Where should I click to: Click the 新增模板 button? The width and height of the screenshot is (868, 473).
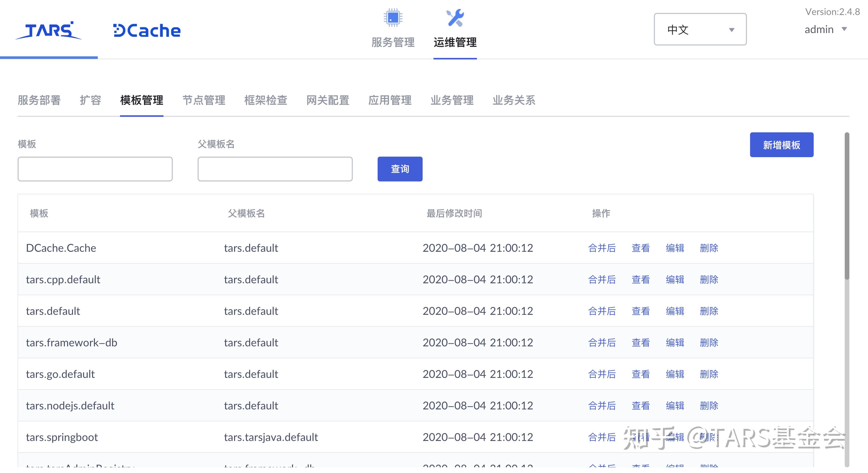pyautogui.click(x=781, y=145)
